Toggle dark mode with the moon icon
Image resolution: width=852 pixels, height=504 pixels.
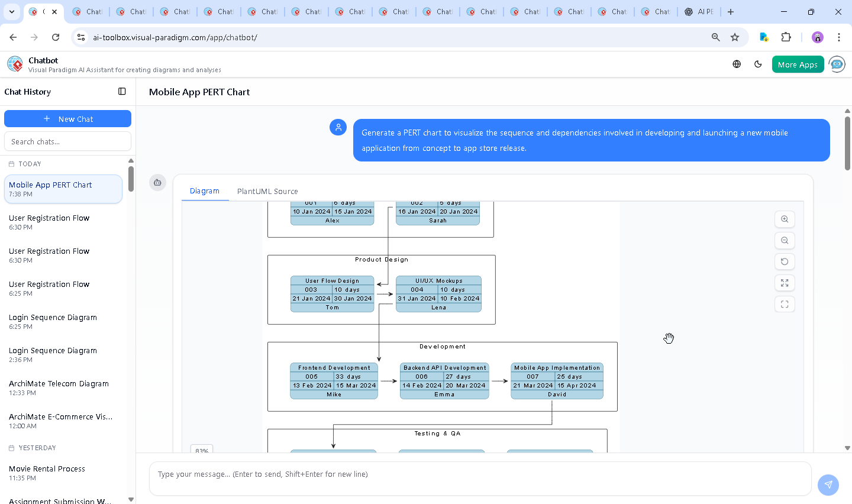(758, 64)
